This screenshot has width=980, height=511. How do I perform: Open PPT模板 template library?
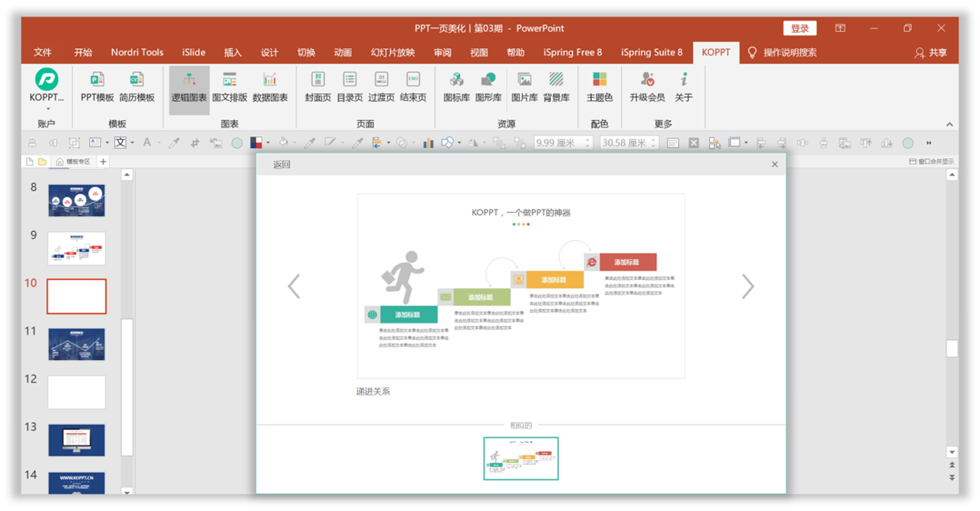click(97, 87)
